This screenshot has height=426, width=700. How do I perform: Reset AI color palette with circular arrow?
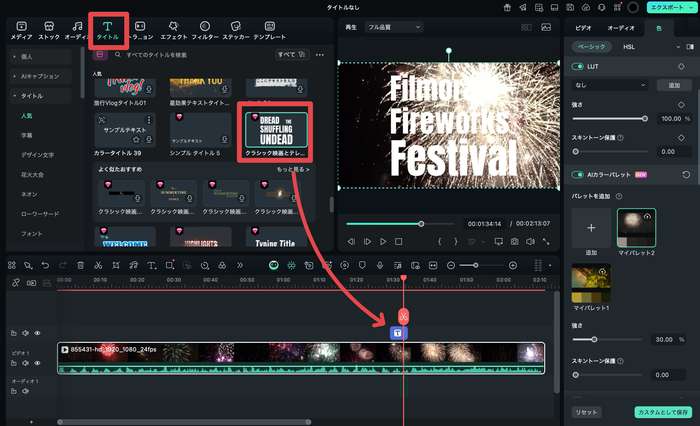tap(686, 175)
